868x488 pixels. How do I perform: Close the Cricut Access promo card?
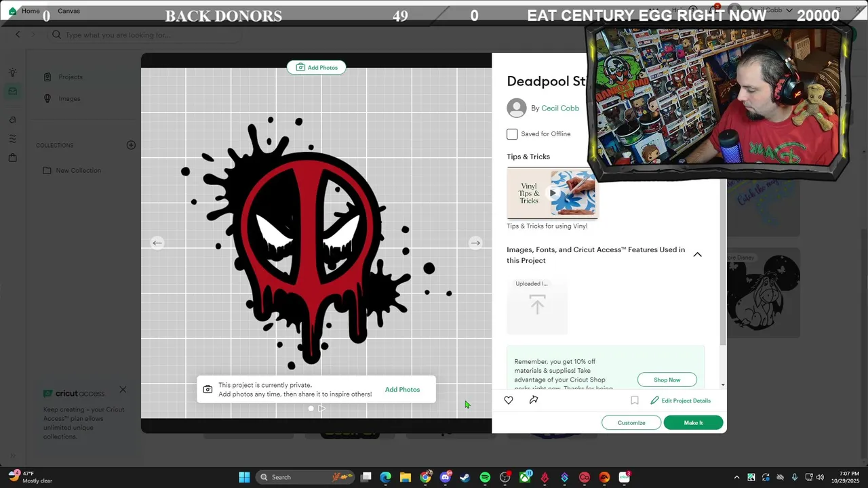123,389
